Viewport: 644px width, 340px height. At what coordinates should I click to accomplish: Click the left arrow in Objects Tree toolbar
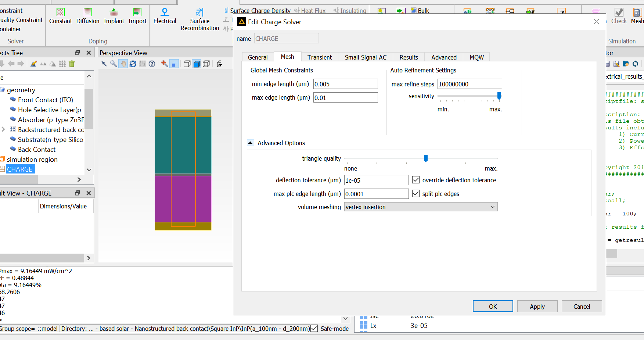(11, 64)
